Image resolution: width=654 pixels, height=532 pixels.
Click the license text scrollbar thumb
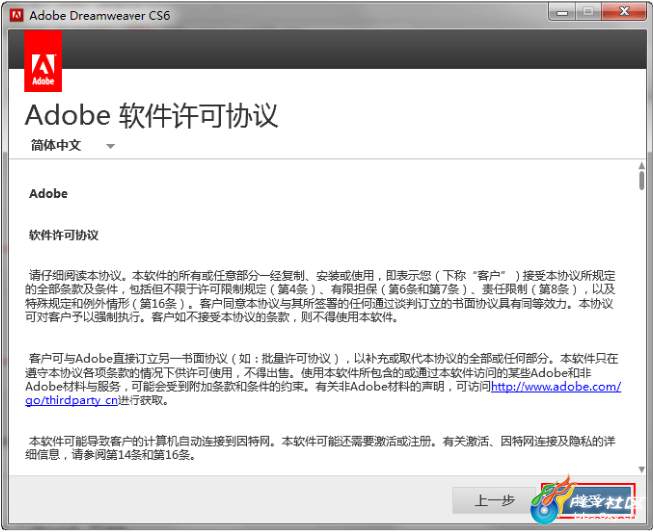(641, 181)
